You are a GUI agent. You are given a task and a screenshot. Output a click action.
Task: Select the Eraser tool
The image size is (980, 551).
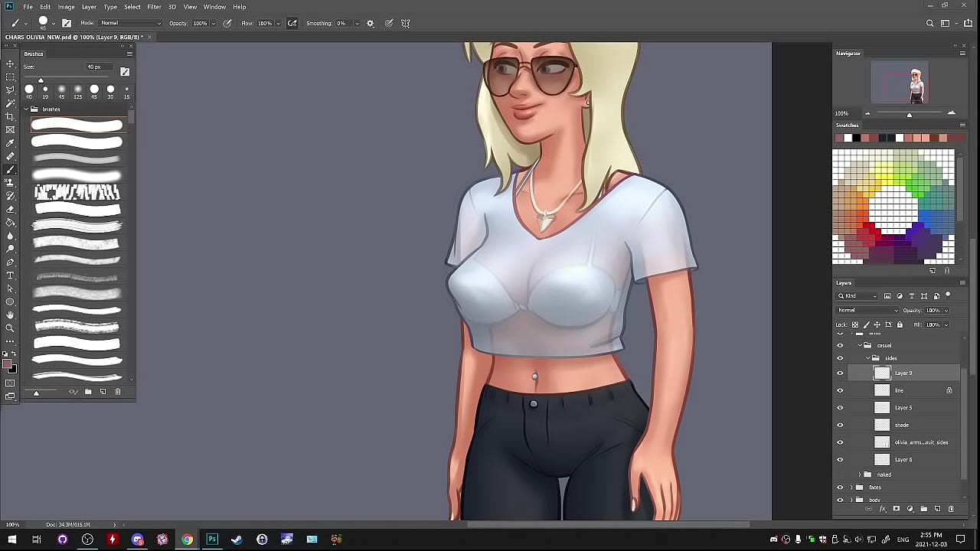click(10, 209)
